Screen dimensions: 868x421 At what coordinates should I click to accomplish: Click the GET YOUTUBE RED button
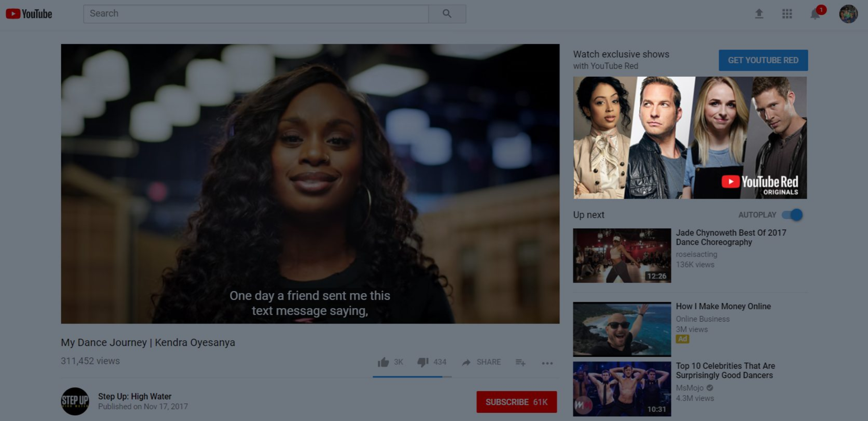(x=763, y=60)
